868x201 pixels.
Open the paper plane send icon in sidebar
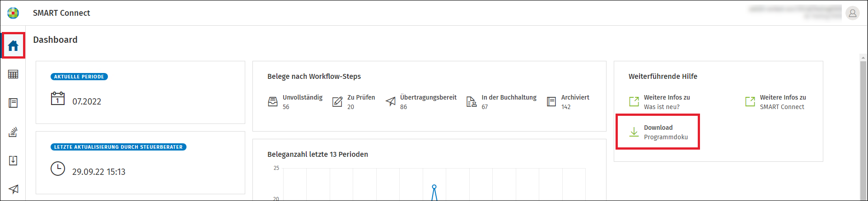(14, 189)
